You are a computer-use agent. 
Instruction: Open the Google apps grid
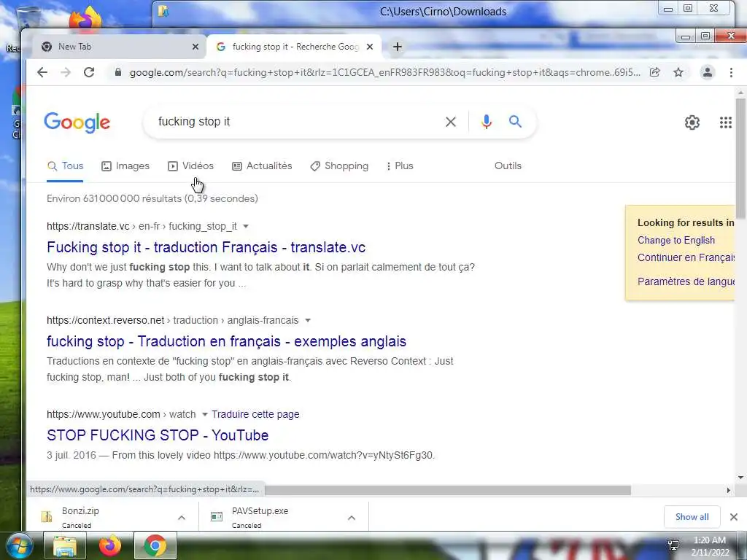[x=726, y=122]
